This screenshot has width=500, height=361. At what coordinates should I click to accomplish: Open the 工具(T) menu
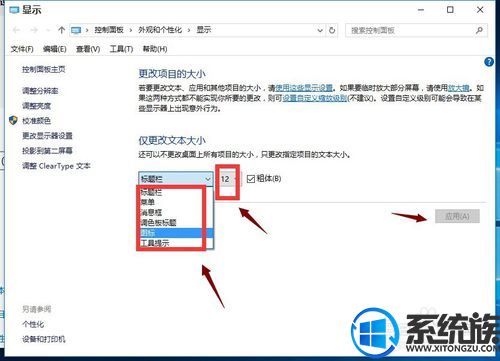[121, 49]
